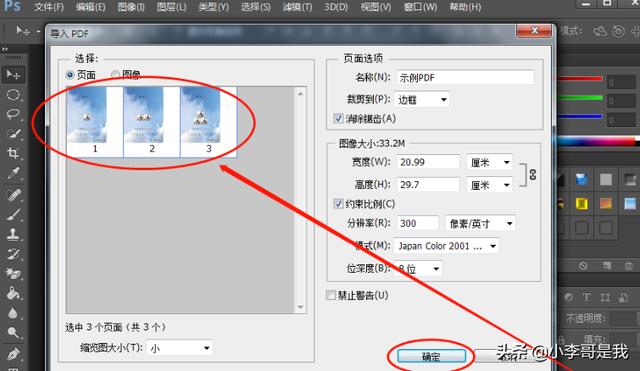The width and height of the screenshot is (640, 371).
Task: Expand the toolbox with double-arrow toggle
Action: pos(5,49)
